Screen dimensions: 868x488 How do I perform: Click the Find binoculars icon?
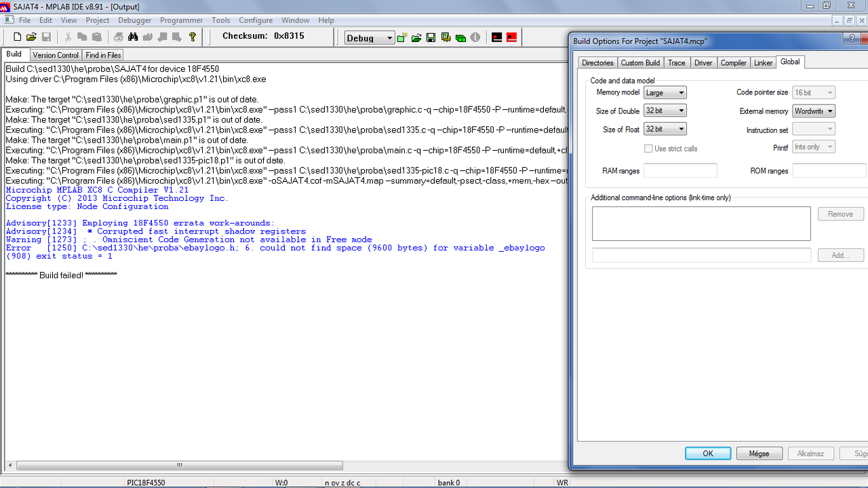[133, 37]
